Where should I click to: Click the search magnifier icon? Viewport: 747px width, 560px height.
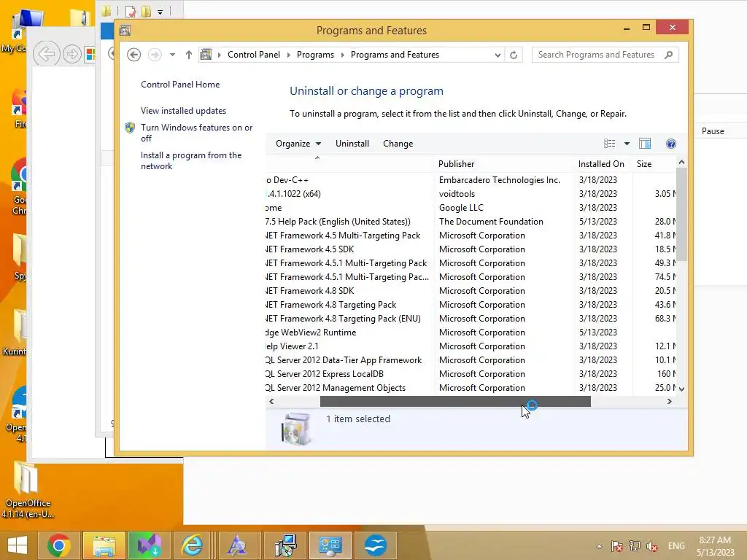pyautogui.click(x=669, y=55)
